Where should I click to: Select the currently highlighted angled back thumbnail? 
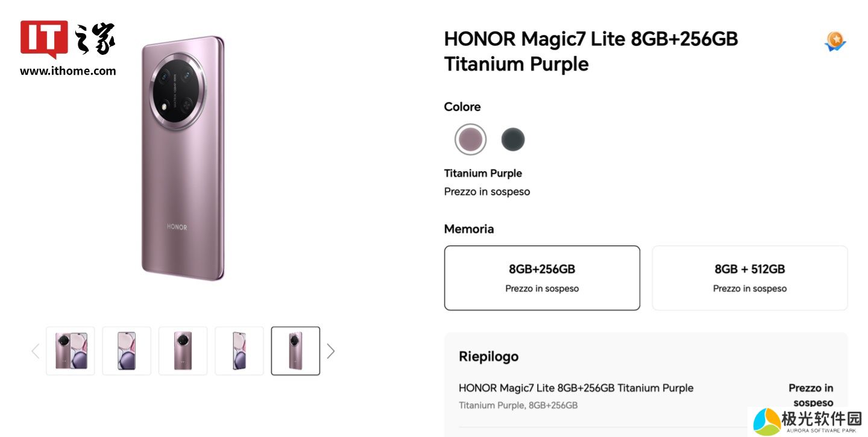point(295,351)
